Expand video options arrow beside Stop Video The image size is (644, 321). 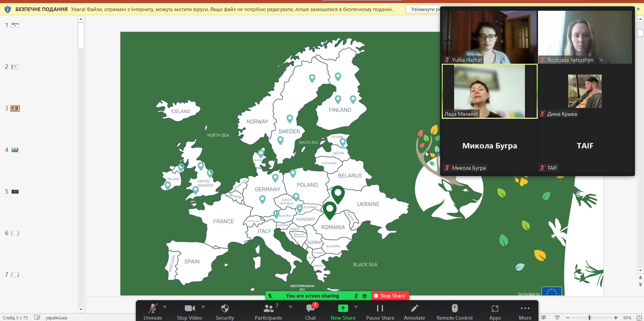click(x=203, y=307)
